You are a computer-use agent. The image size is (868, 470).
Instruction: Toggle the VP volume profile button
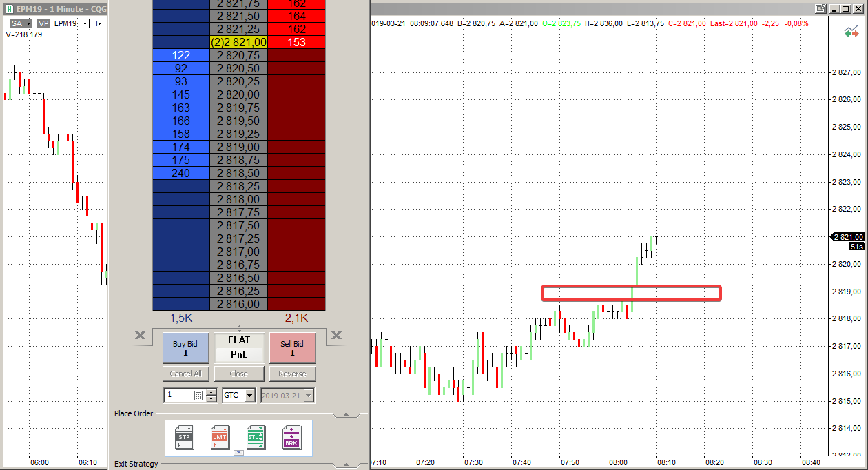[43, 23]
